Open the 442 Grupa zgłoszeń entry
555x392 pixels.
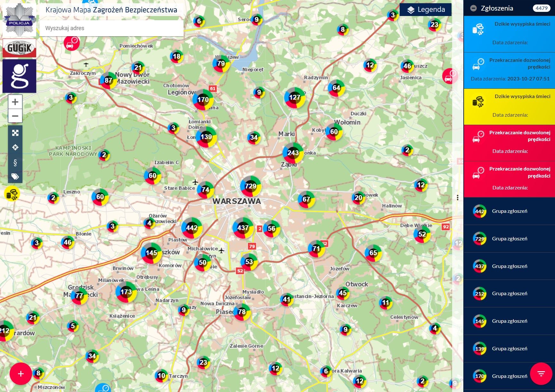pyautogui.click(x=509, y=211)
